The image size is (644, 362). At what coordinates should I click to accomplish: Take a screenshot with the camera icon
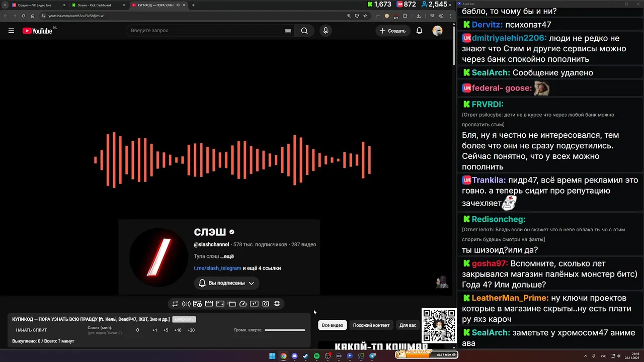click(x=266, y=304)
